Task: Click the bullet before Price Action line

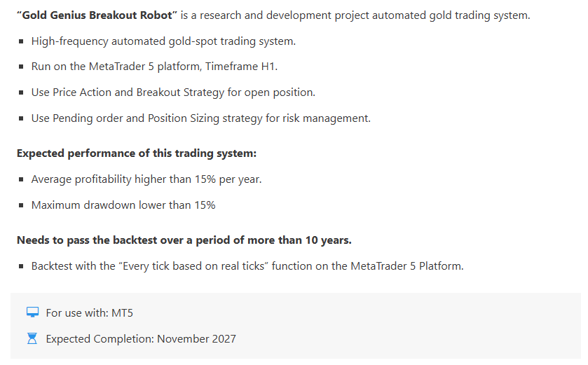Action: point(21,93)
